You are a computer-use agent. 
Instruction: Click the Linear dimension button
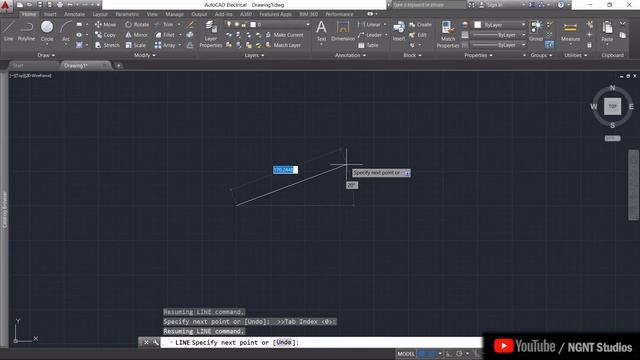click(369, 24)
